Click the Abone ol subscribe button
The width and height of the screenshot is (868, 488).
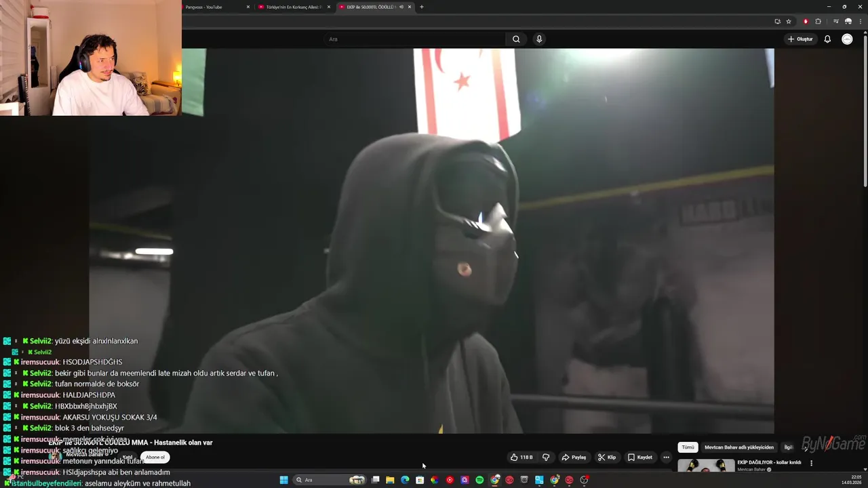tap(155, 457)
